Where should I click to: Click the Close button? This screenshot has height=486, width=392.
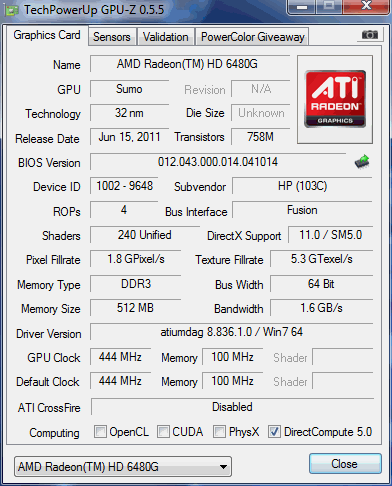pyautogui.click(x=345, y=464)
